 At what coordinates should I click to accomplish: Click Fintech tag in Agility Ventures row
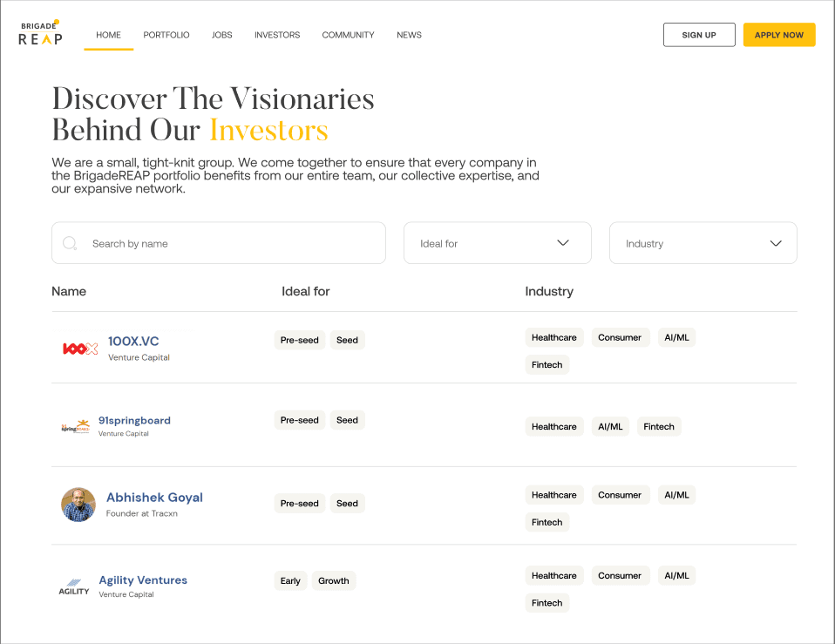(546, 602)
